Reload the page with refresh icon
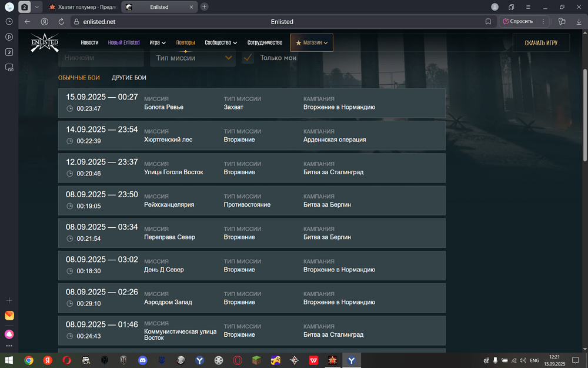Viewport: 588px width, 368px height. (61, 22)
